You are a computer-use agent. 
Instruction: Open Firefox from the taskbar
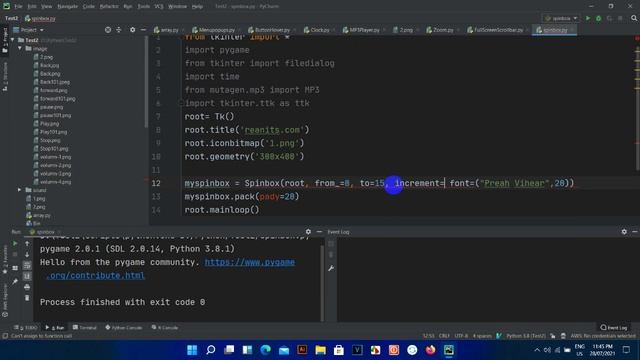point(430,350)
